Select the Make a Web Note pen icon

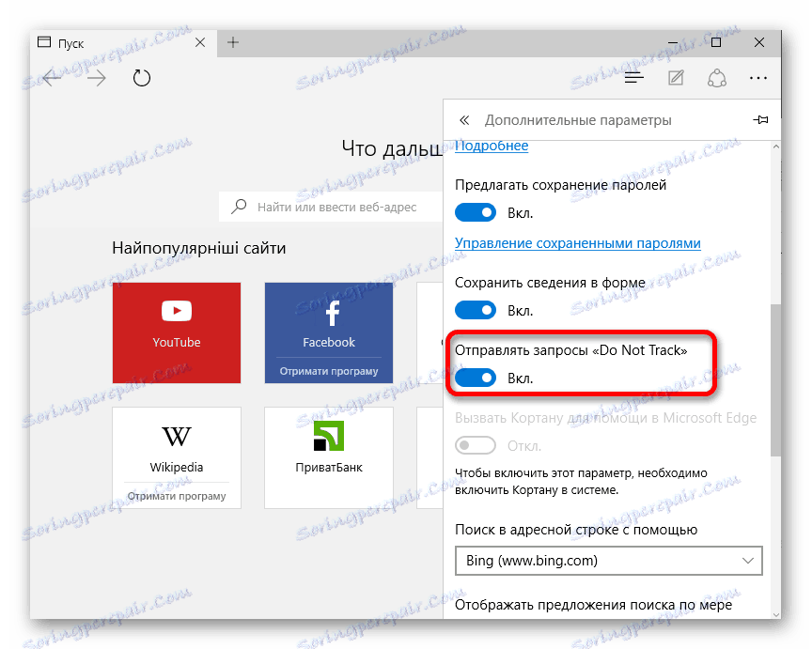click(676, 78)
